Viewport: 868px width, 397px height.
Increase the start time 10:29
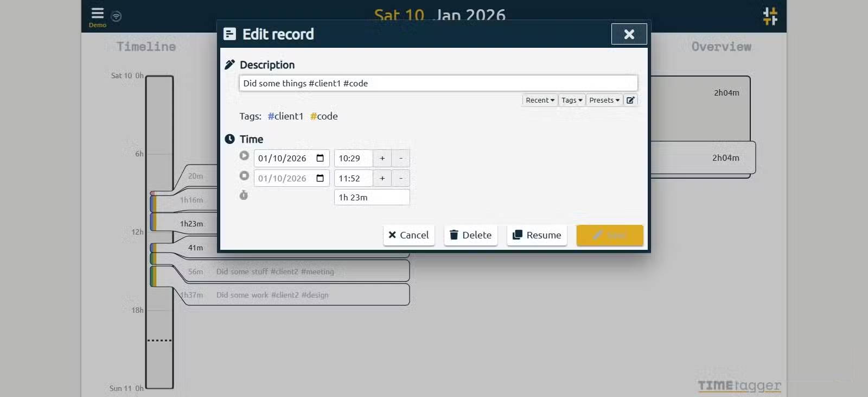point(382,158)
